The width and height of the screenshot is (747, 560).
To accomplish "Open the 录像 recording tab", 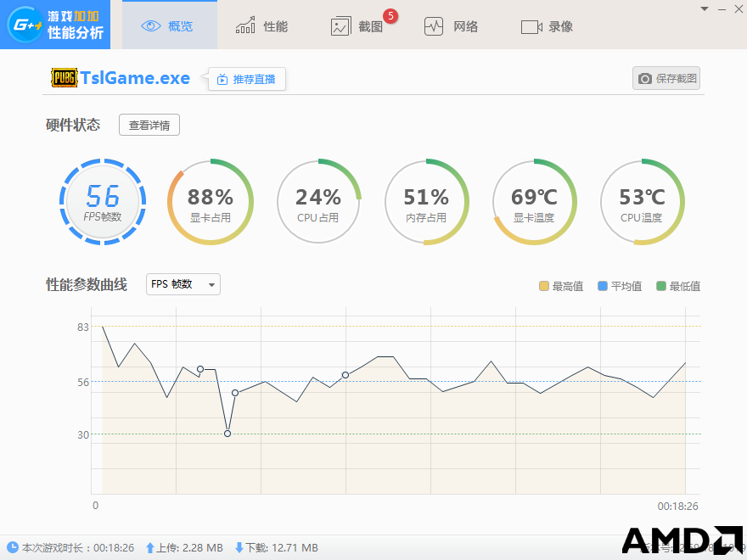I will [x=547, y=26].
